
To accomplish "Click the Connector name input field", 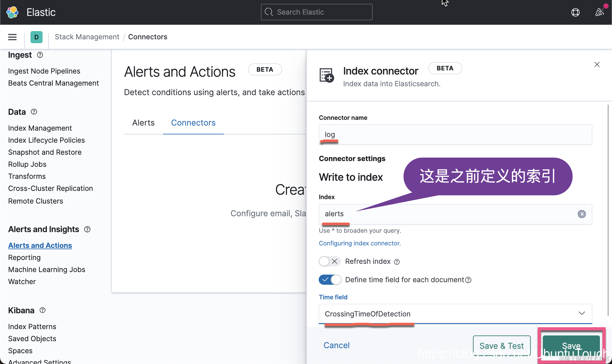I will [455, 134].
